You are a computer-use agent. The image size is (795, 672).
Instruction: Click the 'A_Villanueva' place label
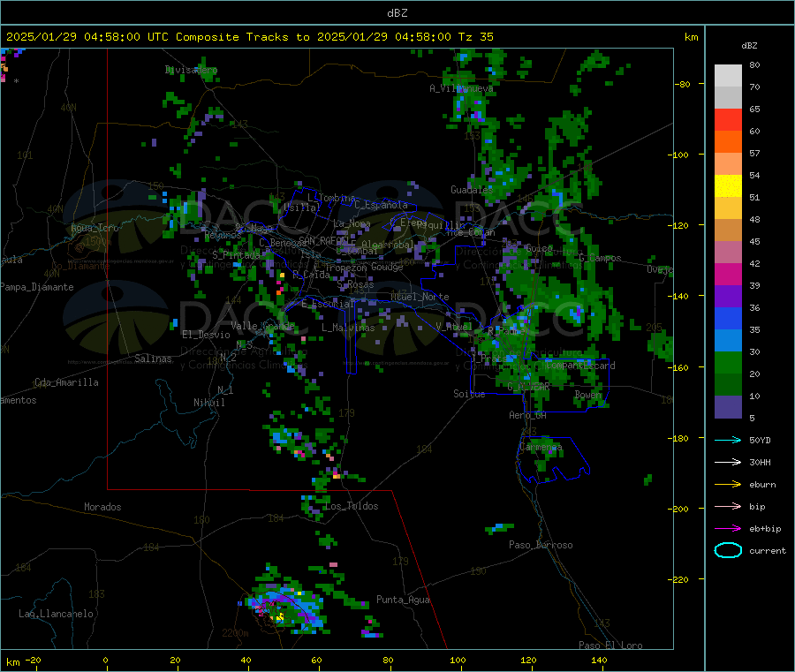[x=461, y=88]
